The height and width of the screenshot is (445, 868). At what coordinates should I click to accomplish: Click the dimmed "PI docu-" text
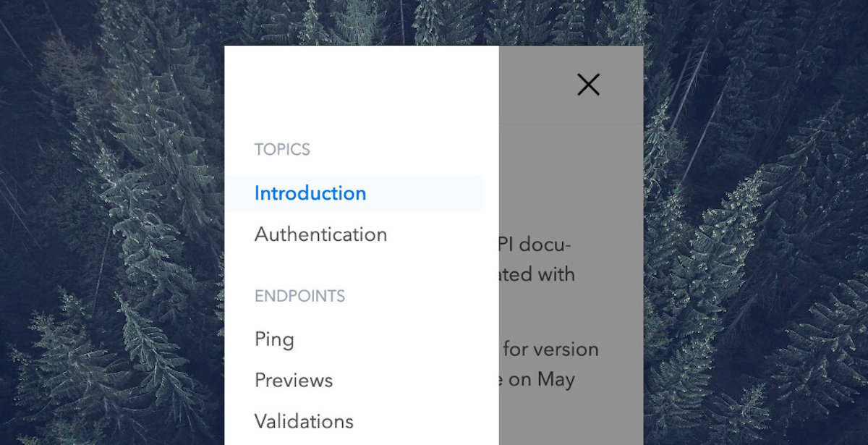(x=535, y=245)
